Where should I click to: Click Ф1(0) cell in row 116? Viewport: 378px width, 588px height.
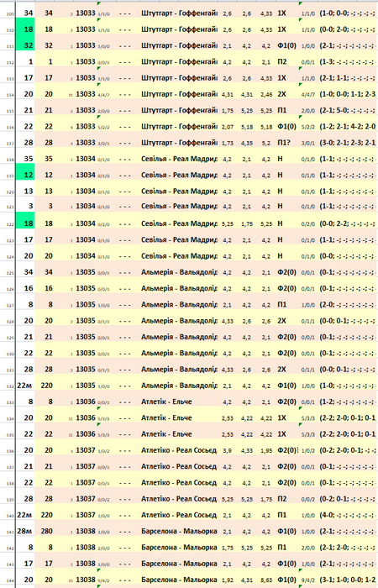click(x=287, y=126)
